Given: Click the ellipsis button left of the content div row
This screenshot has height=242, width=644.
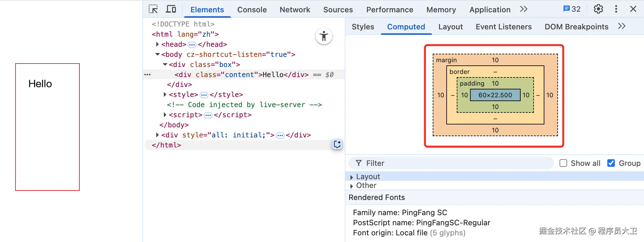Looking at the screenshot, I should pos(147,75).
